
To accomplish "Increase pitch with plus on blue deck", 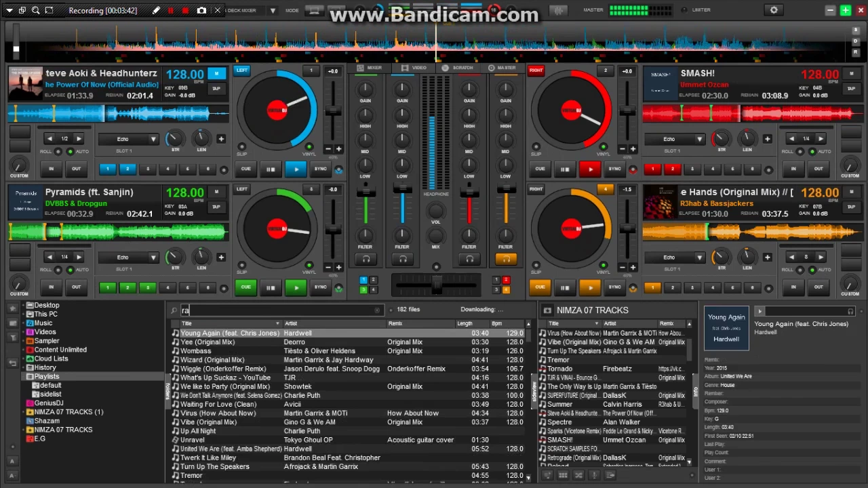I will [338, 148].
